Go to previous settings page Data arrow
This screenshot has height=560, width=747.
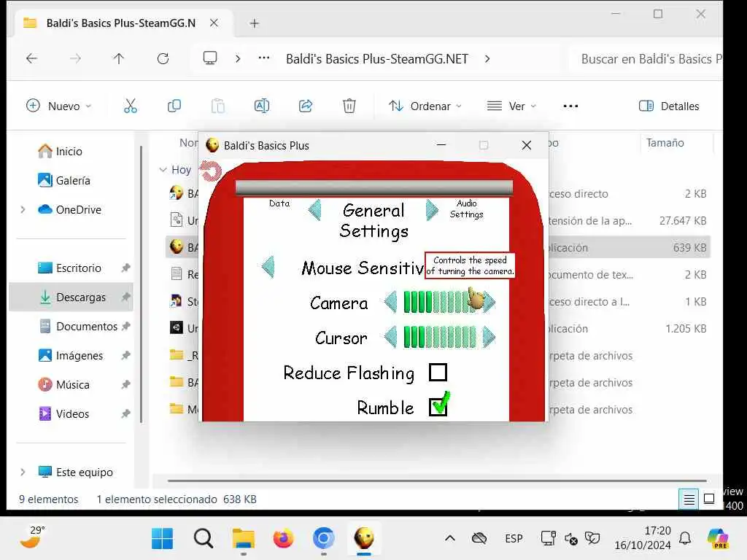click(314, 210)
